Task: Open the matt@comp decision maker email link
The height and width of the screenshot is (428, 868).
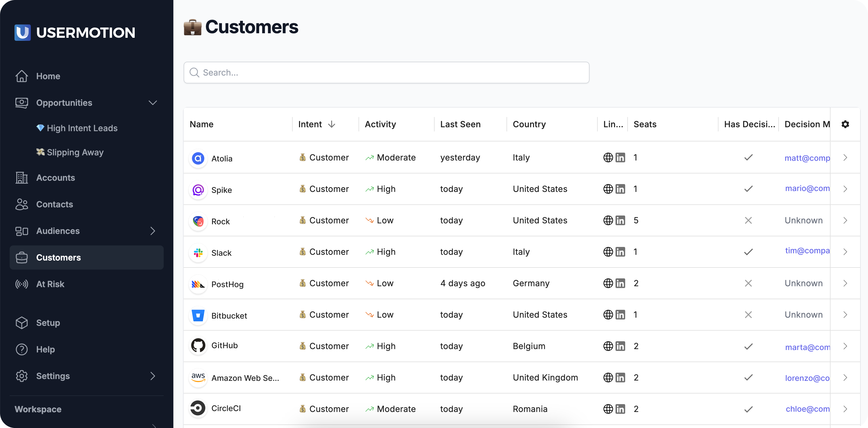Action: [807, 158]
